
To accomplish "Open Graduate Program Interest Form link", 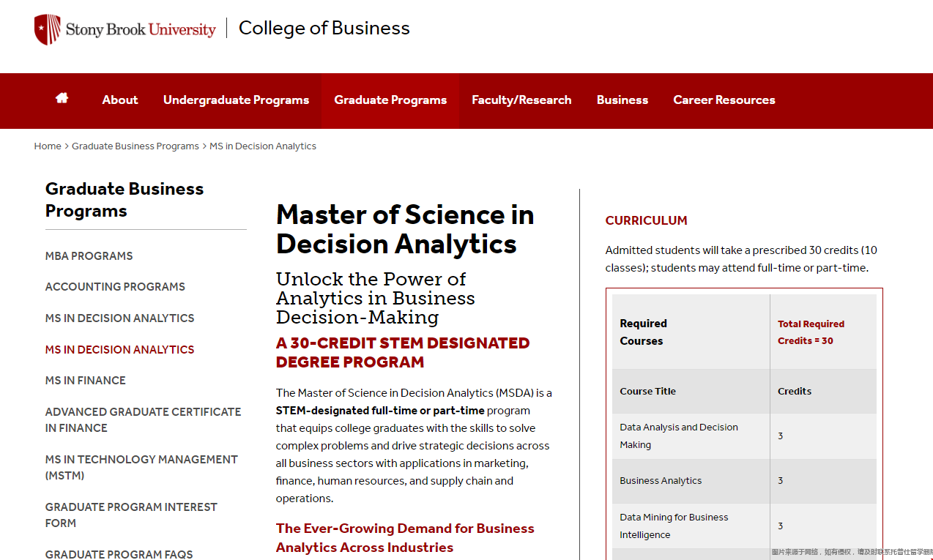I will tap(131, 515).
